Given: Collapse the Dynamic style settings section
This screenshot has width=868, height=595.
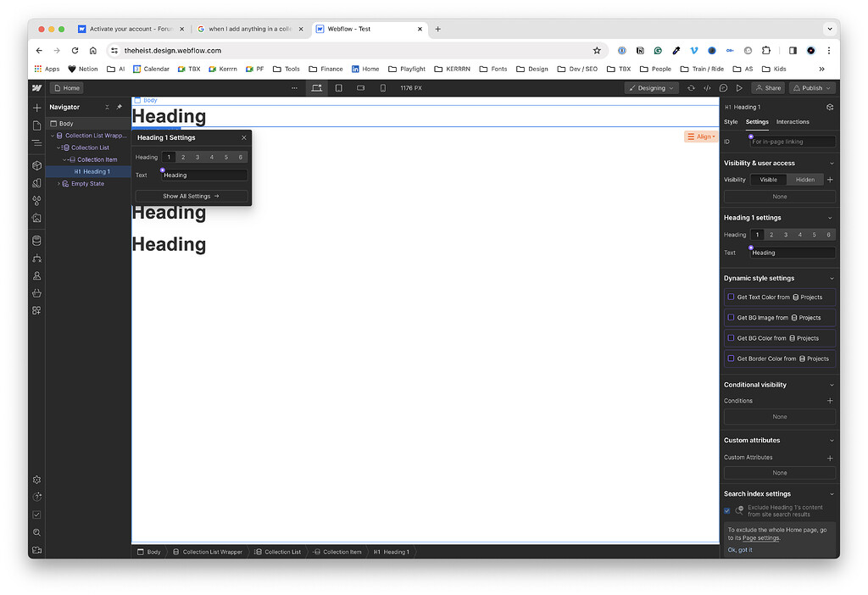Looking at the screenshot, I should 832,278.
